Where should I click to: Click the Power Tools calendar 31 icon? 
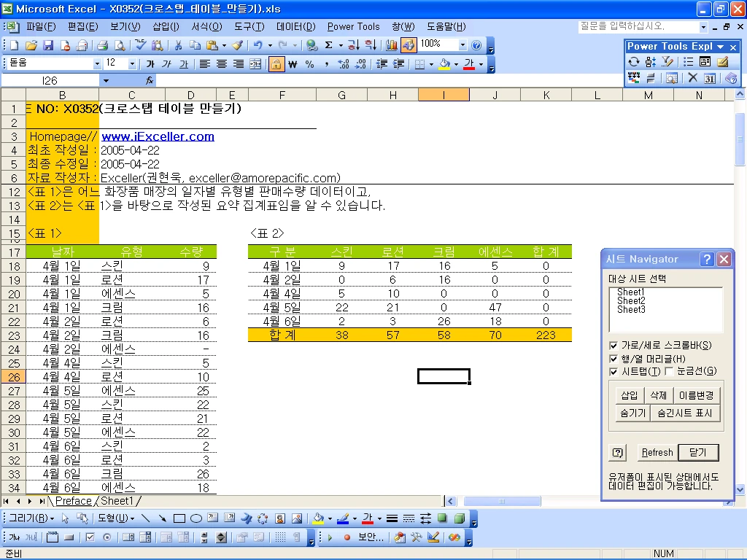click(710, 79)
